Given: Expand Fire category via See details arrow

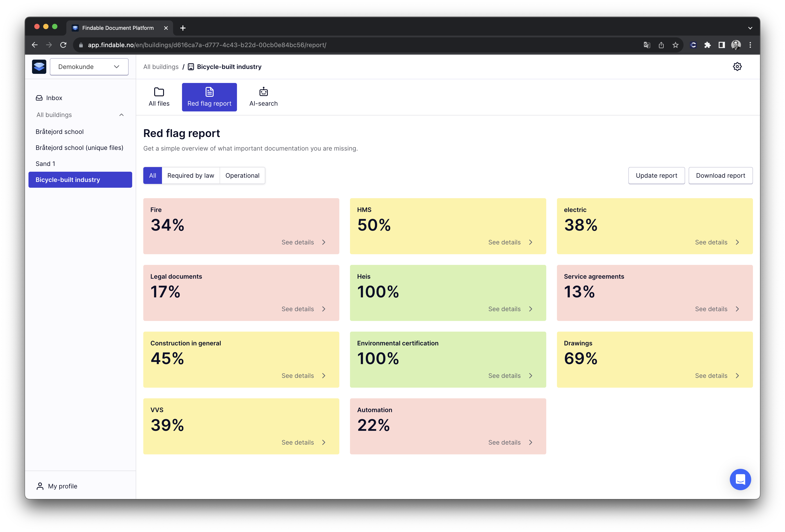Looking at the screenshot, I should pyautogui.click(x=324, y=242).
